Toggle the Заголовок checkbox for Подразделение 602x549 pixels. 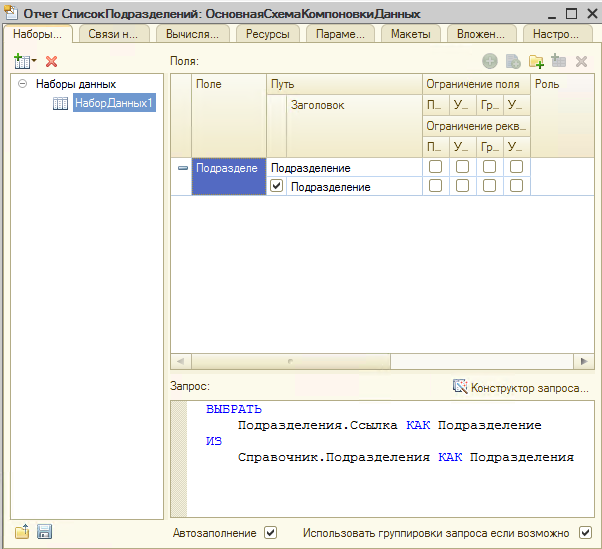point(277,186)
